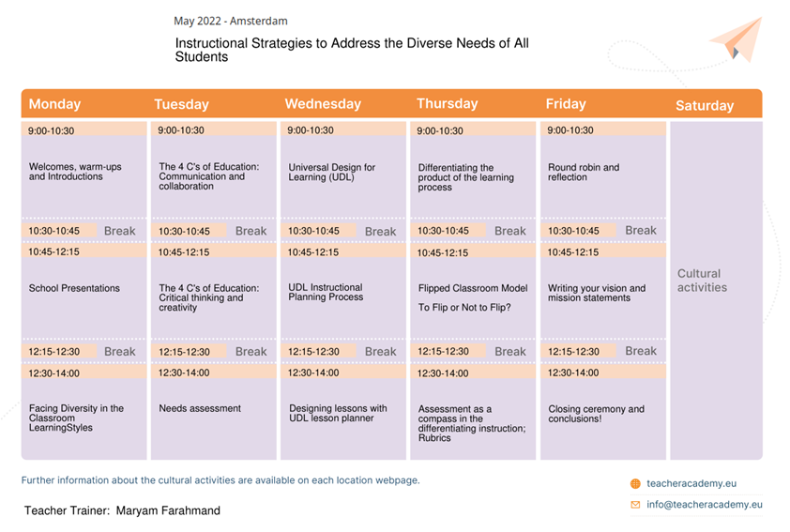Click the info@teacheracademy.eu email link
Screen dimensions: 790x532
(705, 504)
